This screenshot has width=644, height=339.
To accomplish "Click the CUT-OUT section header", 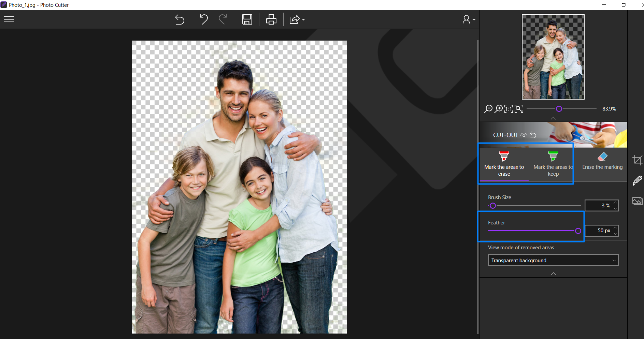I will coord(553,135).
